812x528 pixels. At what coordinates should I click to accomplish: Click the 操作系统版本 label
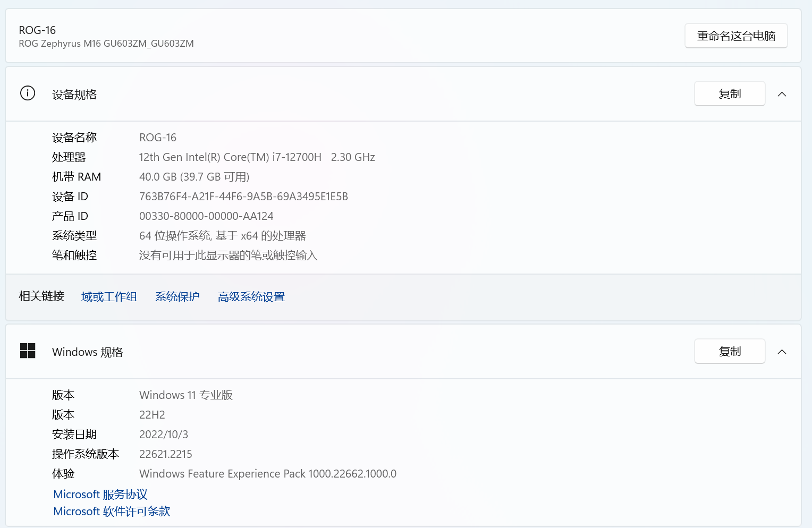click(x=86, y=454)
